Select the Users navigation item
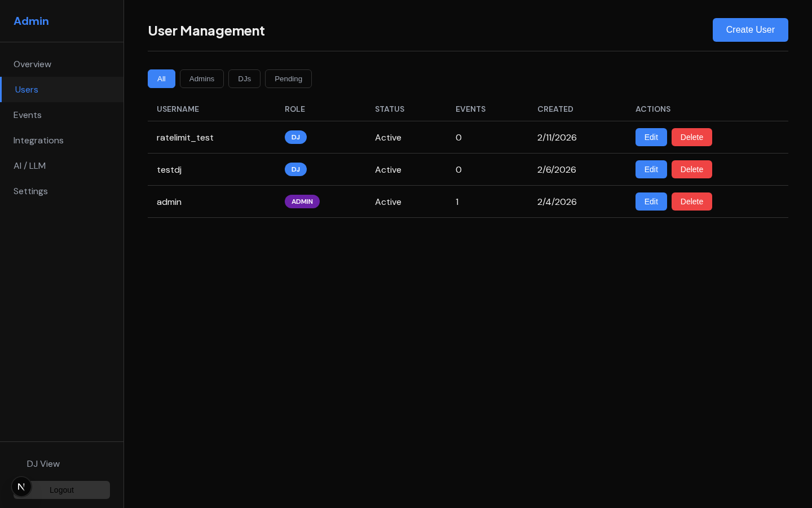Viewport: 812px width, 508px height. [x=27, y=89]
